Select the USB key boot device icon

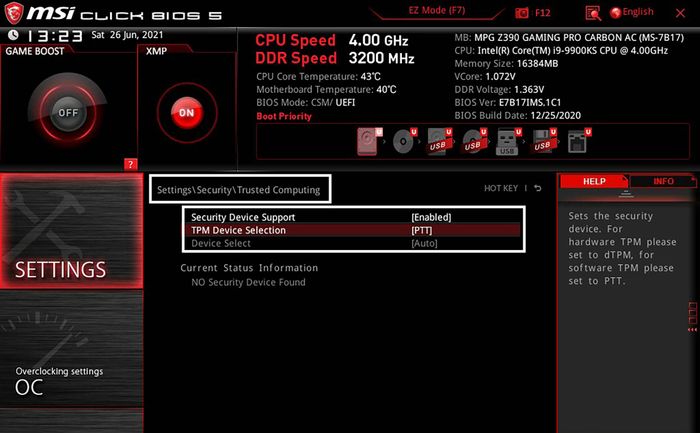tap(508, 142)
